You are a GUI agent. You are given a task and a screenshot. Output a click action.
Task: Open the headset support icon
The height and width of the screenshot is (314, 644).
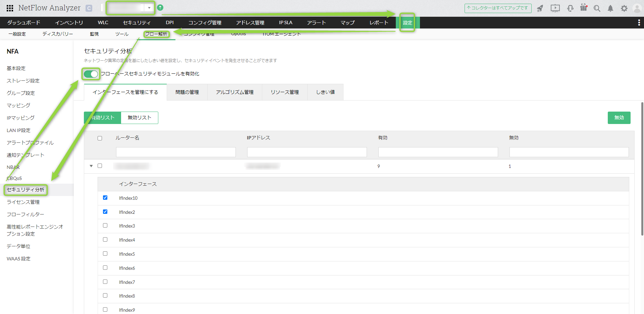570,8
